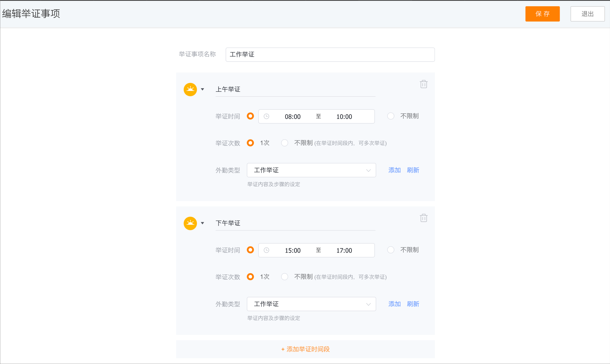
Task: Select time range radio for 上午举证
Action: click(250, 116)
